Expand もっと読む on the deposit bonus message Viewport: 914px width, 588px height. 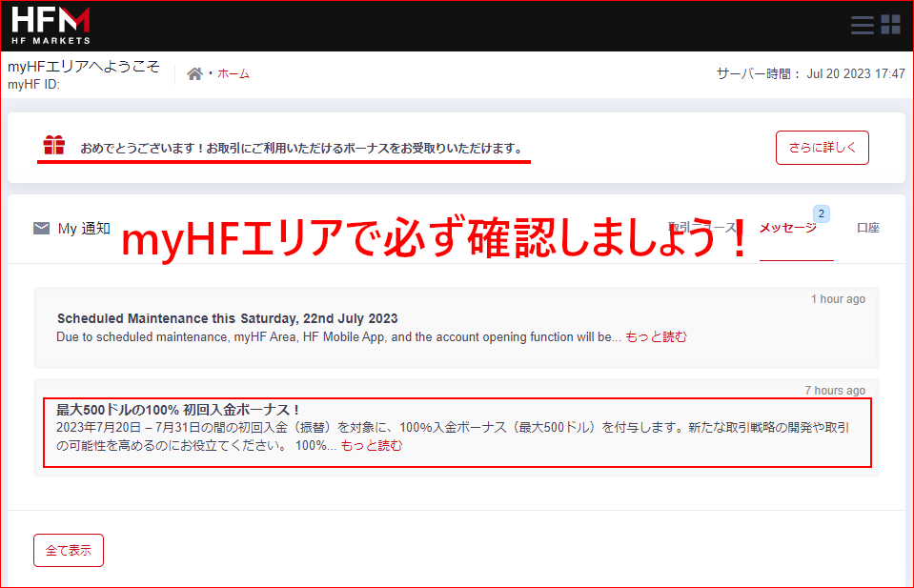click(x=372, y=445)
